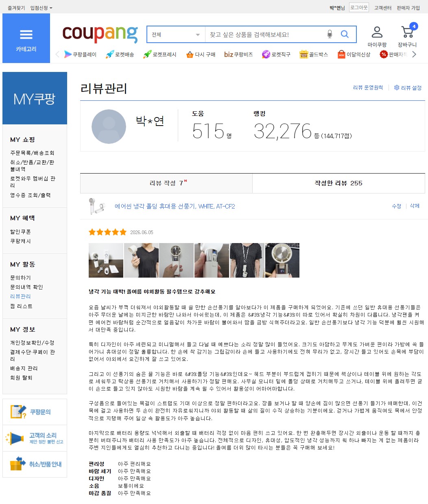Open 문의하기 in sidebar

[20, 278]
